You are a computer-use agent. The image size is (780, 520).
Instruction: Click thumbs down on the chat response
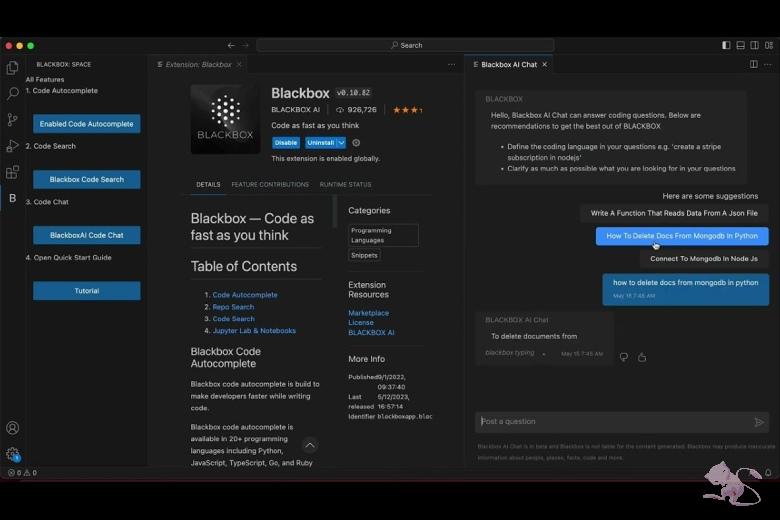pos(624,357)
